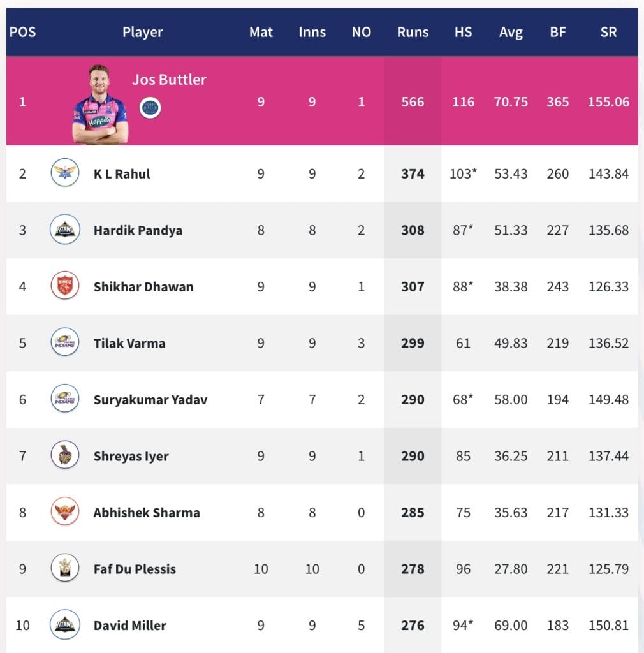Click Sunrisers logo beside Abhishek Sharma

64,511
